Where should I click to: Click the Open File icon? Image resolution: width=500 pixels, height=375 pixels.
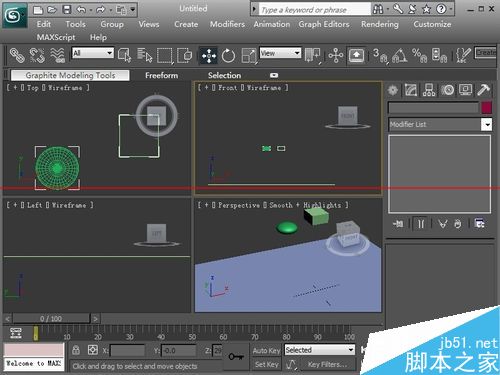pos(52,10)
